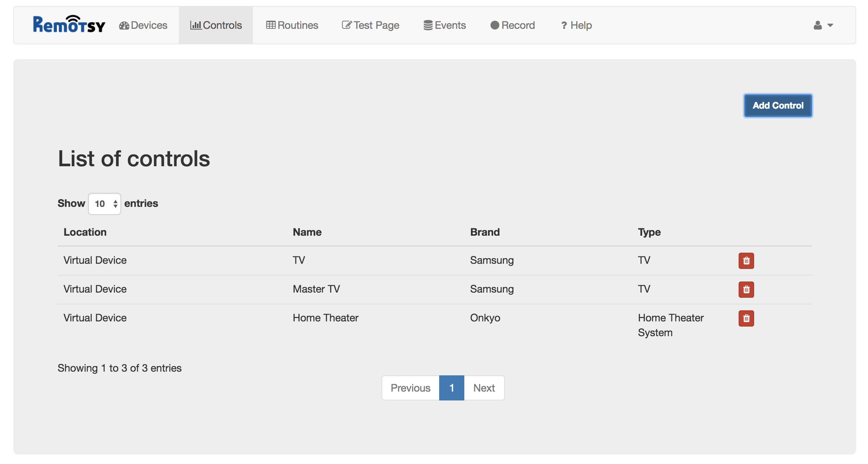Screen dimensions: 868x464
Task: Go to the Routines page
Action: tap(292, 25)
